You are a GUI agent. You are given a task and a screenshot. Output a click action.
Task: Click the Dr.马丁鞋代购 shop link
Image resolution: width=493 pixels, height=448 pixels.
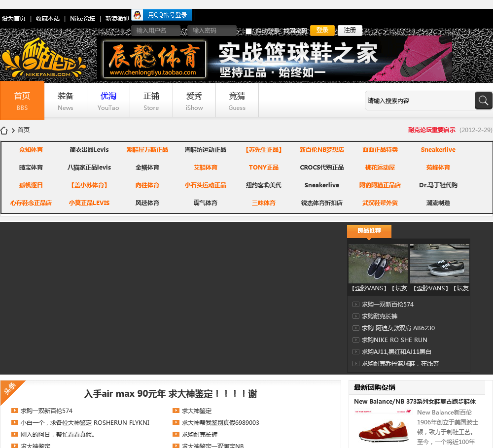tap(438, 185)
